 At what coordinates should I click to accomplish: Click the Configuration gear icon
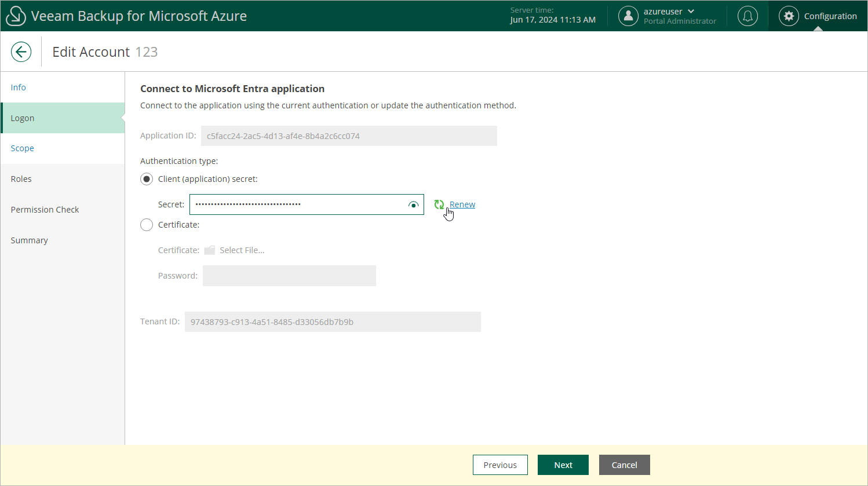tap(789, 16)
